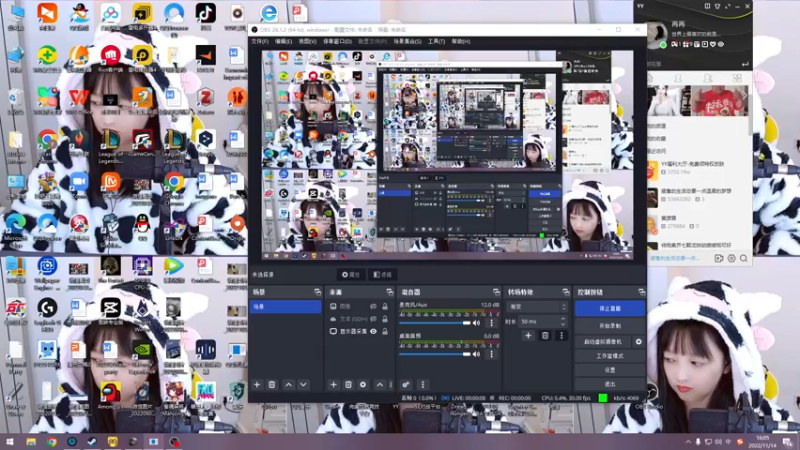The height and width of the screenshot is (450, 800).
Task: Open the 桌面音频 three-dot options menu
Action: (x=491, y=354)
